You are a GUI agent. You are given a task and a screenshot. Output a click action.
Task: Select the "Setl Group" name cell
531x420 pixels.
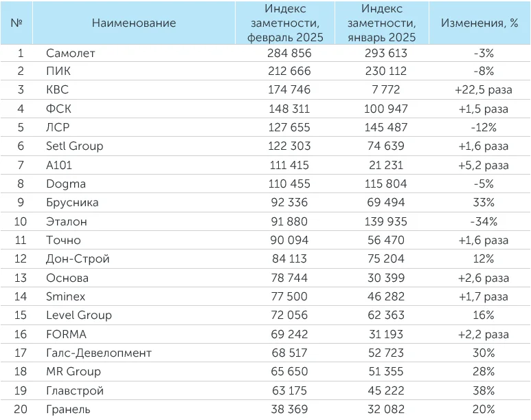click(74, 146)
